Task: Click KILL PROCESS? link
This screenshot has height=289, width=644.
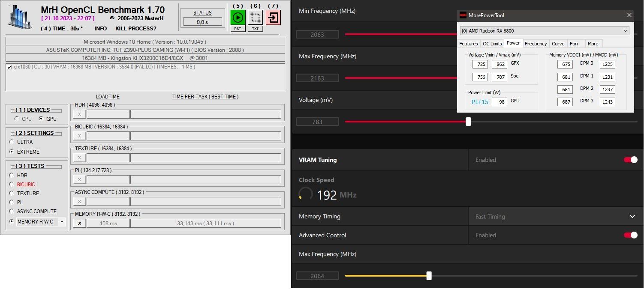Action: tap(136, 29)
